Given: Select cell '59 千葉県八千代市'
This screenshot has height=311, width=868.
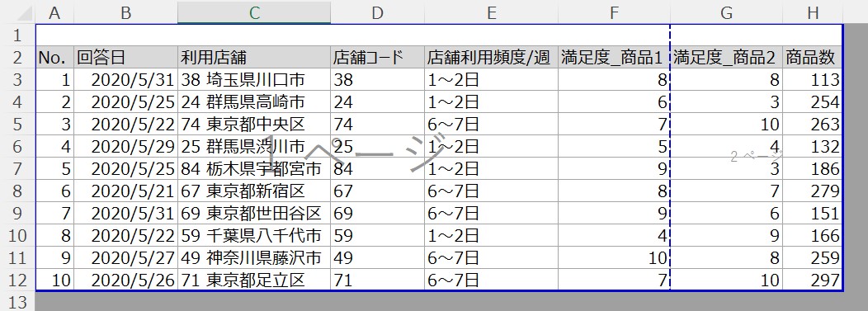Looking at the screenshot, I should (254, 236).
